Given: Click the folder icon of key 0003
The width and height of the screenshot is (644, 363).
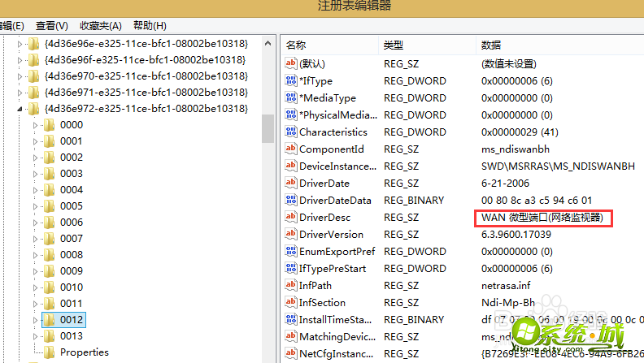Looking at the screenshot, I should click(50, 174).
